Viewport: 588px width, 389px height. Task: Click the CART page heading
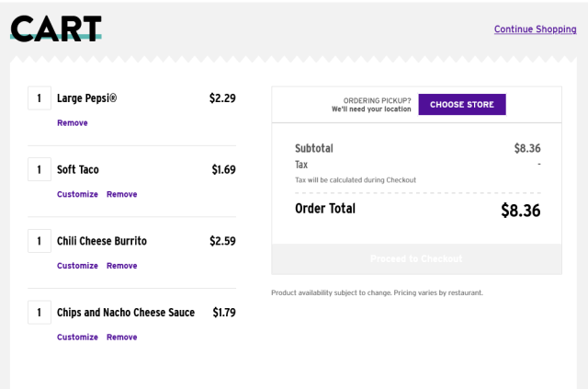click(56, 29)
